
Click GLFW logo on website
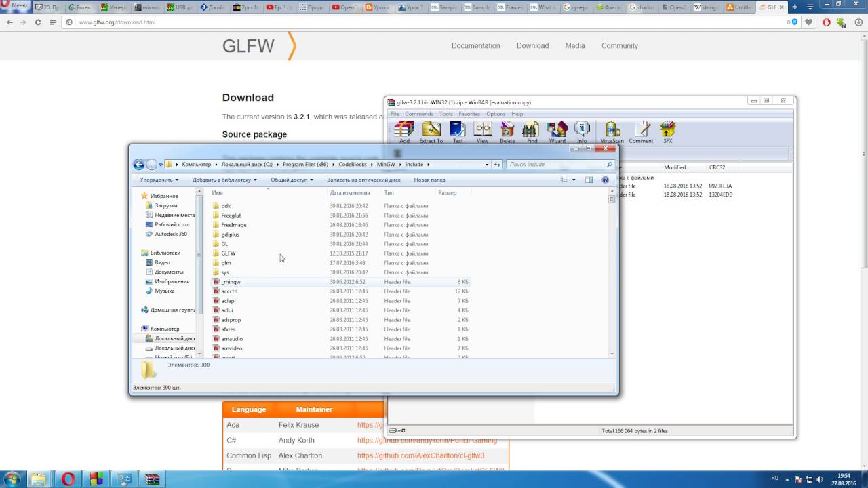259,46
